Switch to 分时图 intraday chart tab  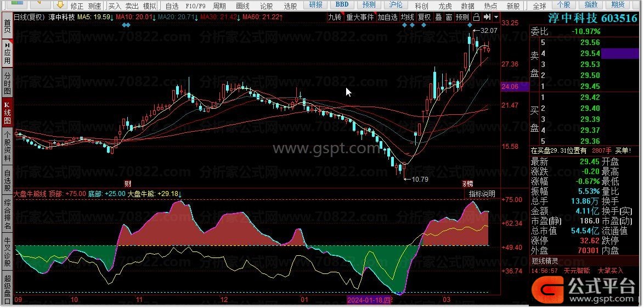pos(7,83)
